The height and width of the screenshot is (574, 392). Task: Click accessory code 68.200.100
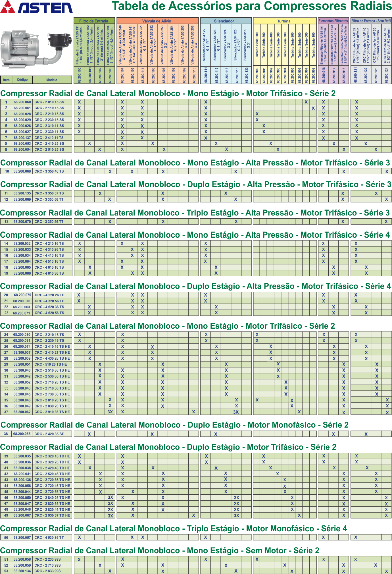[x=79, y=75]
